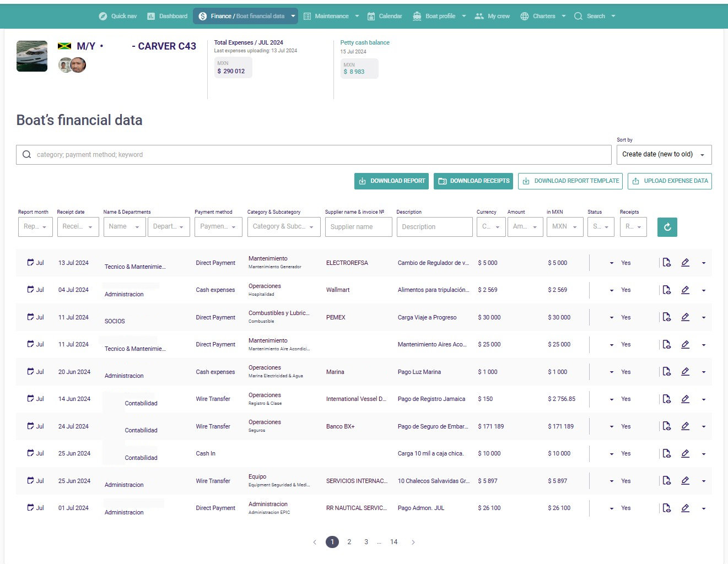728x564 pixels.
Task: Click the $ 171 189 amount cell
Action: click(x=491, y=426)
